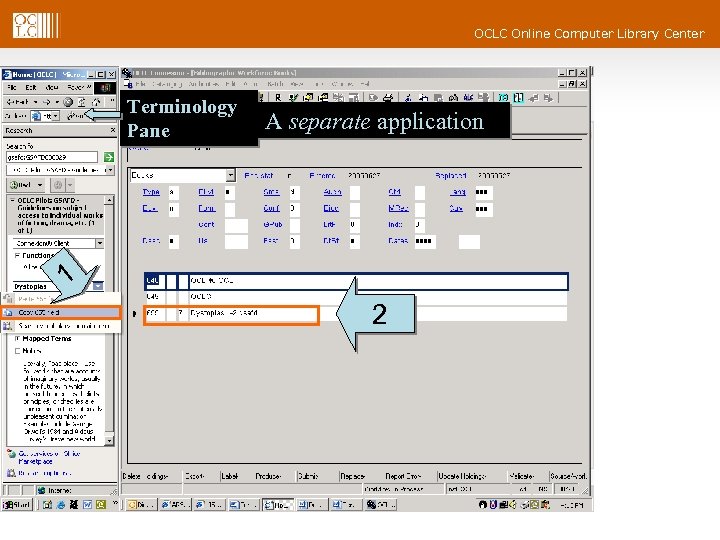Click the Back arrow in Internet Explorer toolbar
The image size is (720, 540).
click(17, 102)
